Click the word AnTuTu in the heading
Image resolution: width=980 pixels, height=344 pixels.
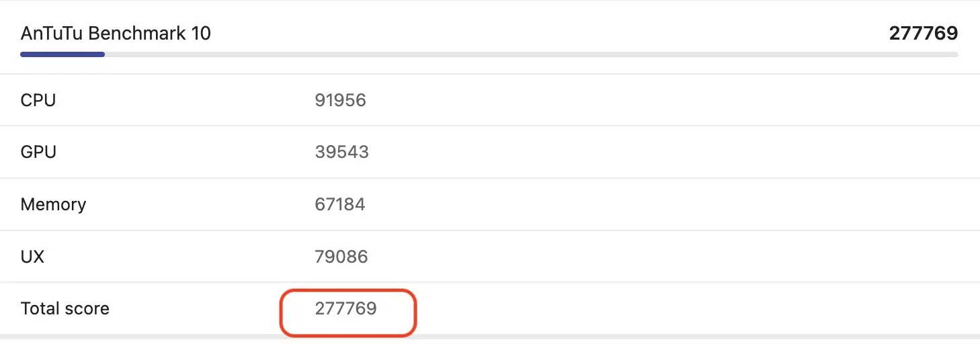point(52,34)
